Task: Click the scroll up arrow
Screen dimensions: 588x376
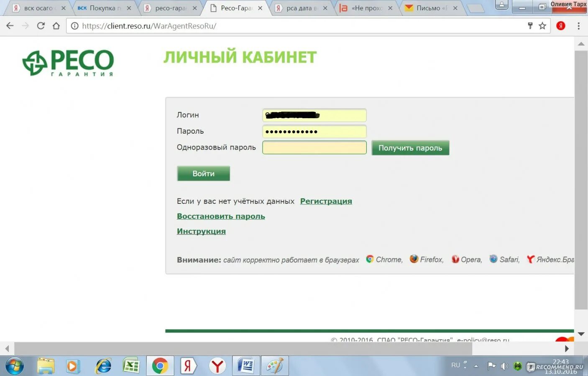Action: [x=581, y=43]
